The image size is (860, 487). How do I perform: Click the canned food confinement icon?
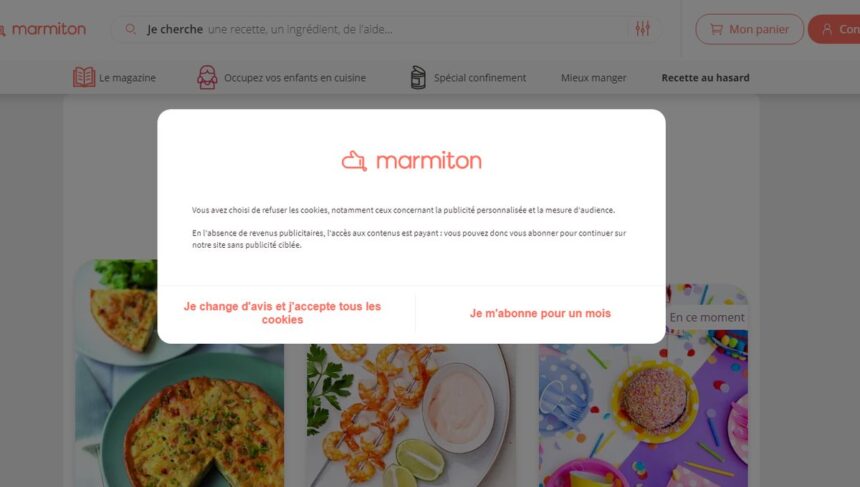pos(418,77)
